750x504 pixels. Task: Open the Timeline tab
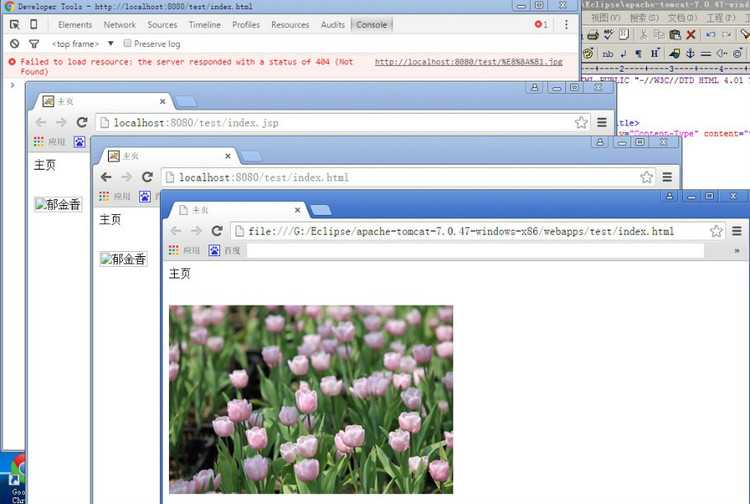click(x=205, y=24)
